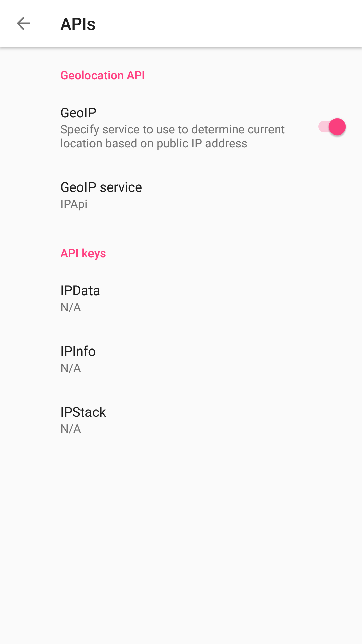Click empty area below the IPStack entry

click(x=181, y=537)
